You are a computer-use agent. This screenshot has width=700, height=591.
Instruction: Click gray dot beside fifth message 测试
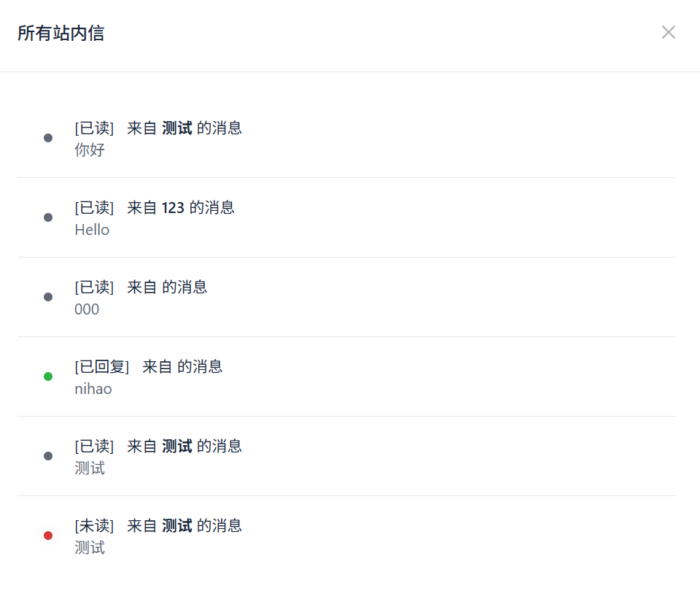coord(48,456)
